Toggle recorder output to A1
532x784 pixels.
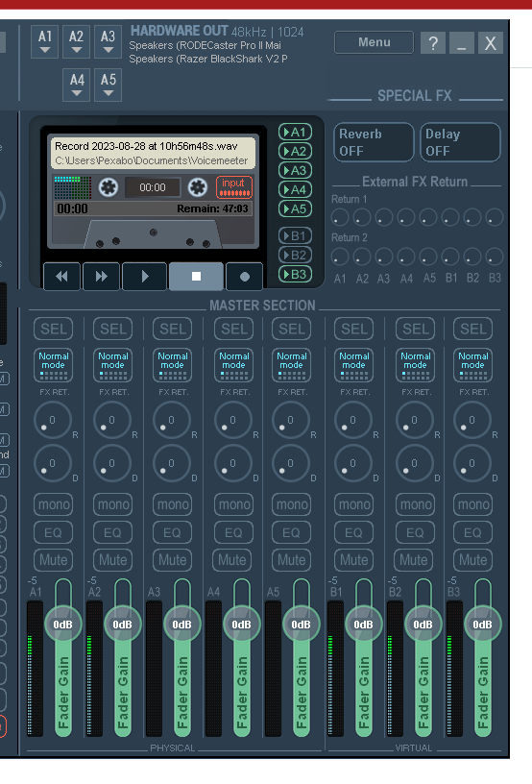[x=295, y=132]
